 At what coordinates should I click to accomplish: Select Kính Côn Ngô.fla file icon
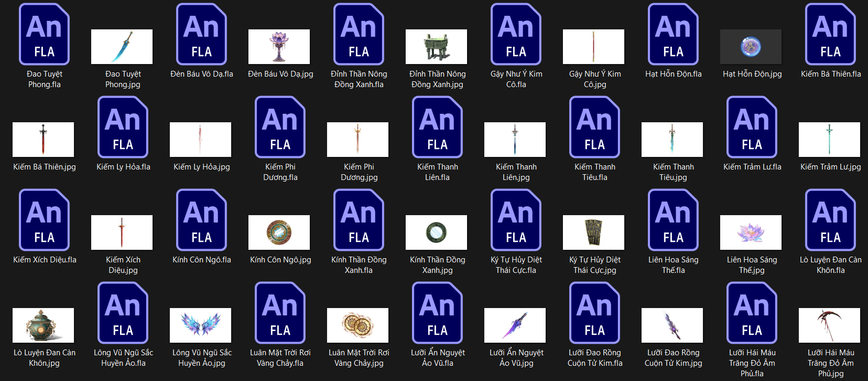click(x=202, y=220)
